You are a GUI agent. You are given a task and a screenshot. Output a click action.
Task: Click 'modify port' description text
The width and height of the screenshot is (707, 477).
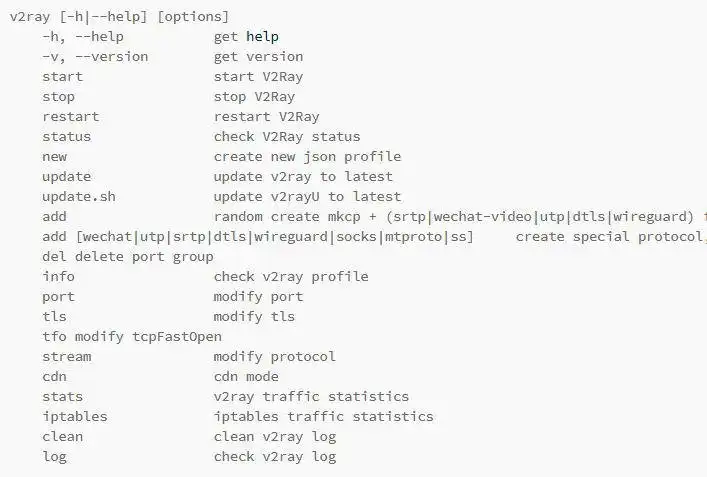coord(258,297)
